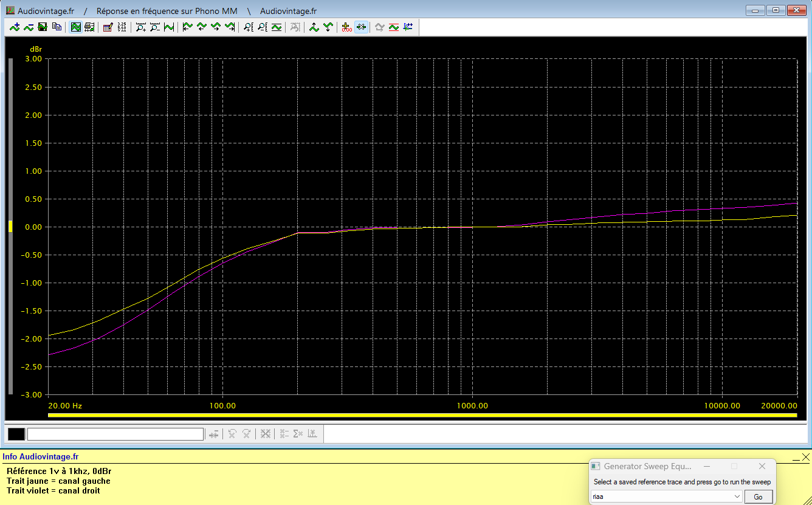The image size is (812, 505).
Task: Click the '-3.00' bottom Y-axis value
Action: tap(32, 395)
